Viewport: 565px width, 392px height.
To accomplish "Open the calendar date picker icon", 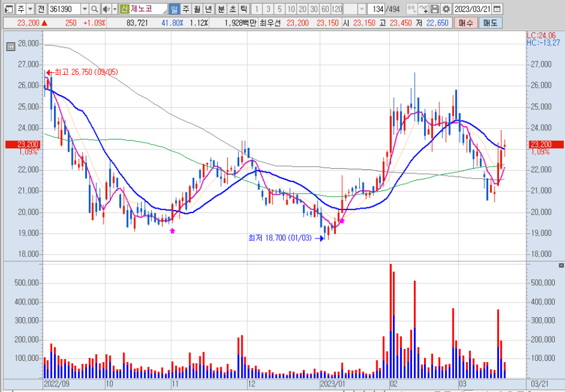I will point(496,10).
